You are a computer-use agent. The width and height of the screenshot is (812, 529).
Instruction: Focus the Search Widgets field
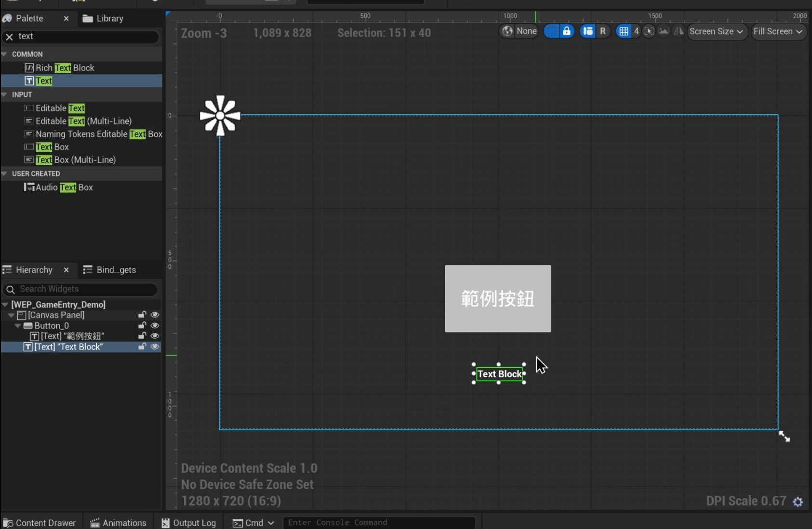click(80, 289)
